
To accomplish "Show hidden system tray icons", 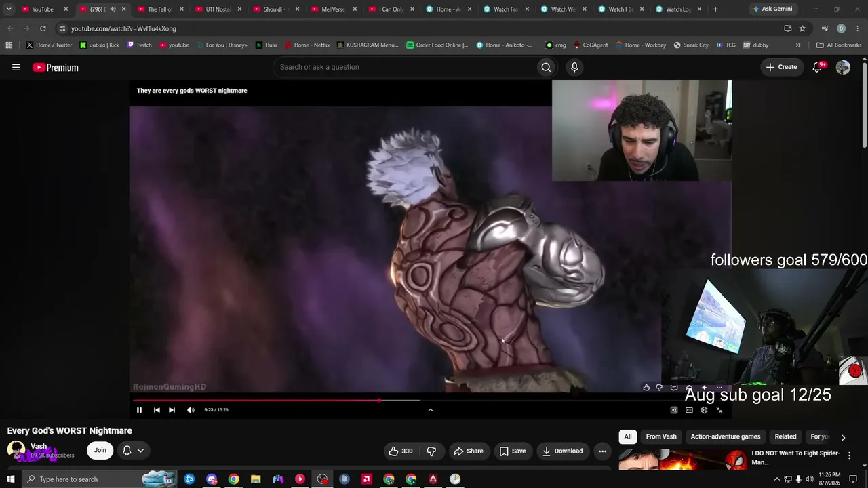I will pos(776,479).
